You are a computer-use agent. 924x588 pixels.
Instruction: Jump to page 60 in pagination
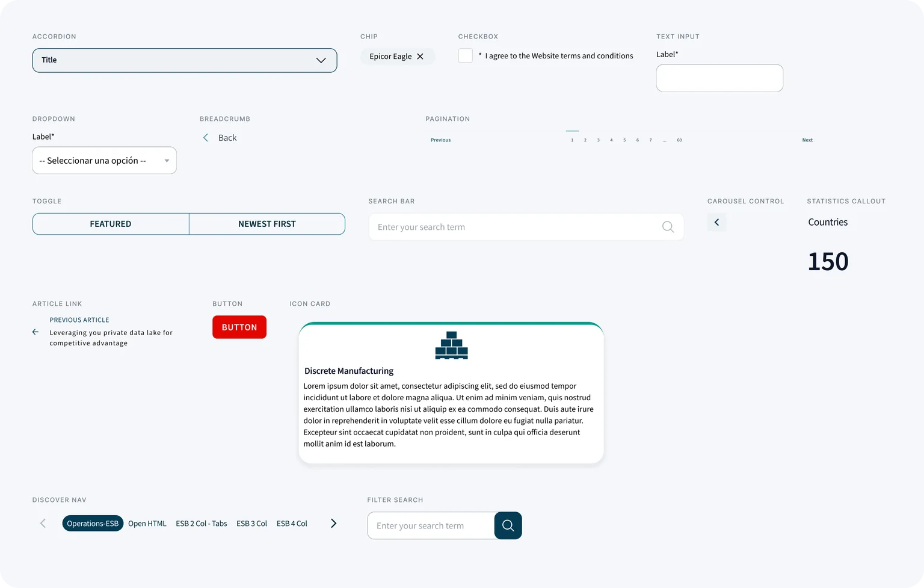[x=679, y=140]
